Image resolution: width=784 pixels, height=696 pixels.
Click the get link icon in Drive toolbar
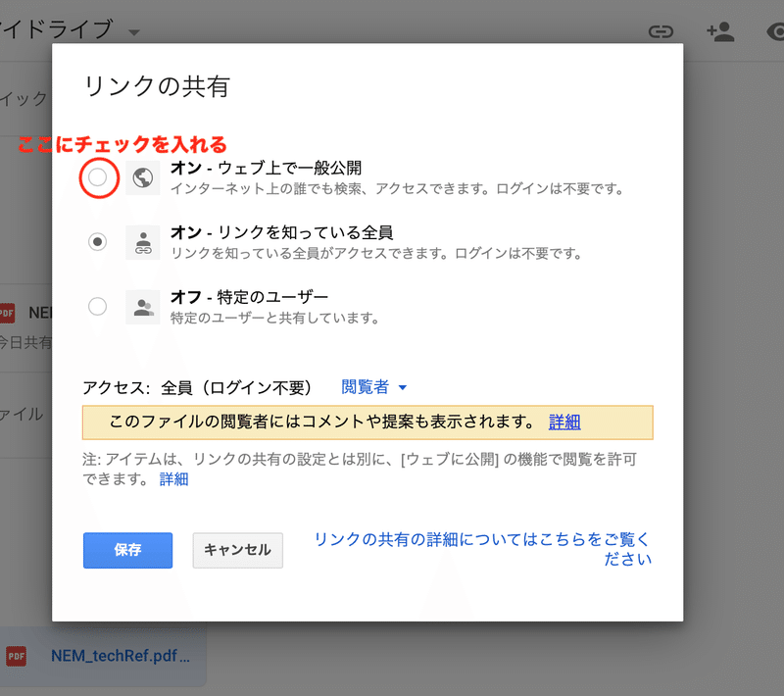click(661, 32)
